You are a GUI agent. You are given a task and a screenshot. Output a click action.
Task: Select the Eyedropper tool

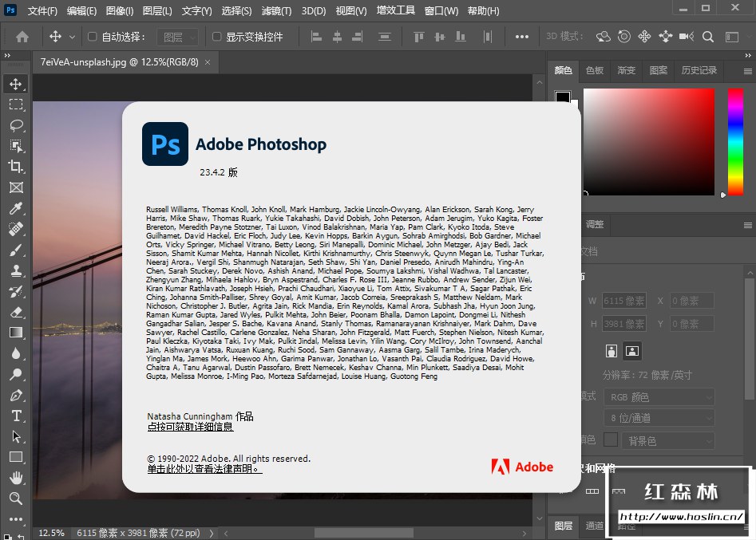point(16,208)
